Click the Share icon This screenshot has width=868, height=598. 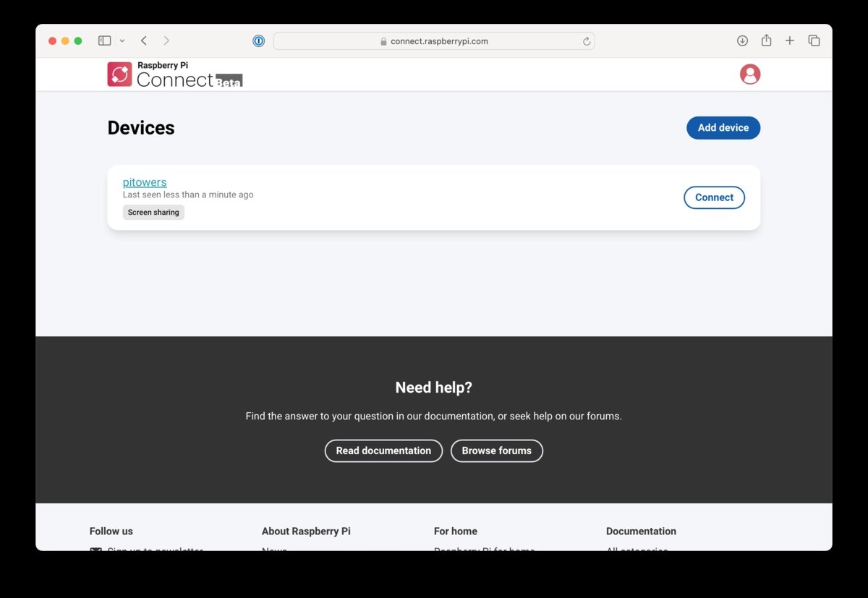point(766,40)
